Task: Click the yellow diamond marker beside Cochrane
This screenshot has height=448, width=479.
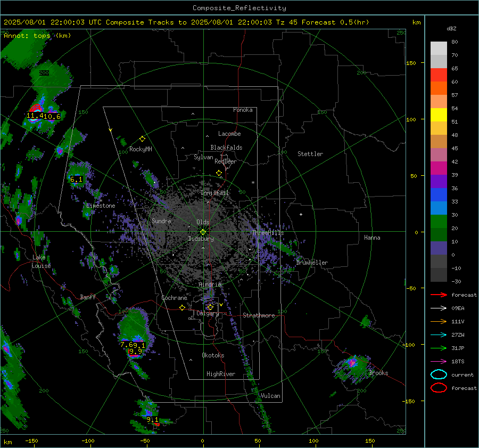Action: pos(182,308)
